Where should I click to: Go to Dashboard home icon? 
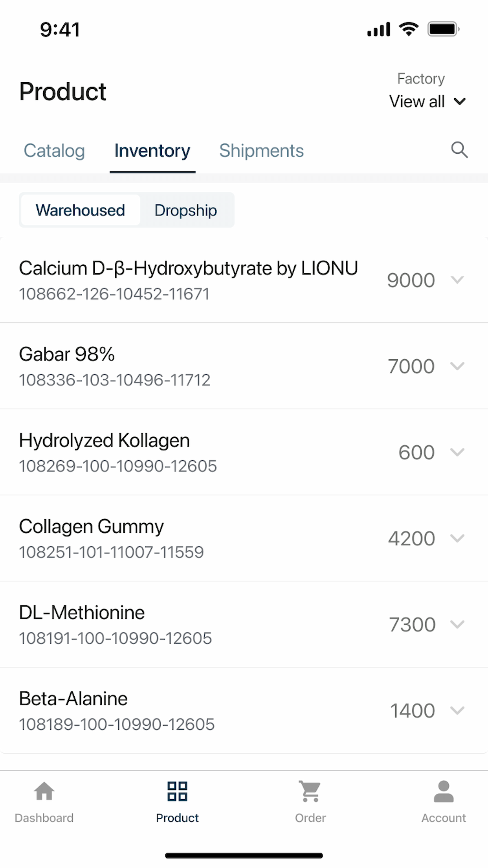coord(44,791)
